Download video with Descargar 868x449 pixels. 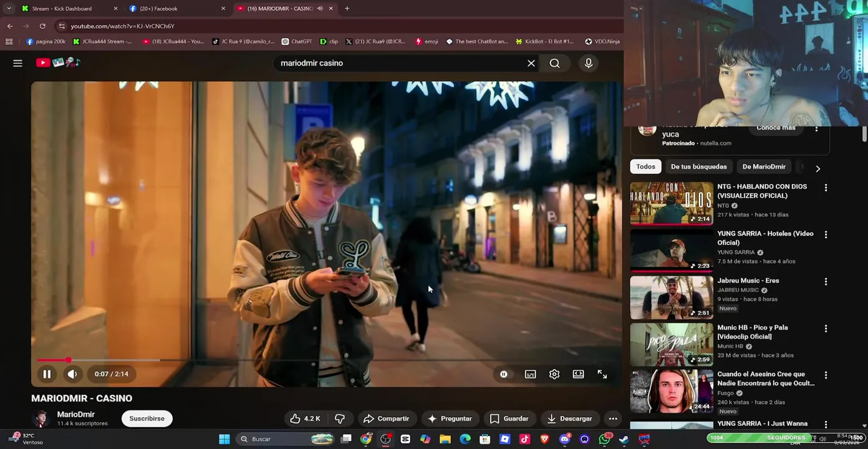[x=569, y=418]
